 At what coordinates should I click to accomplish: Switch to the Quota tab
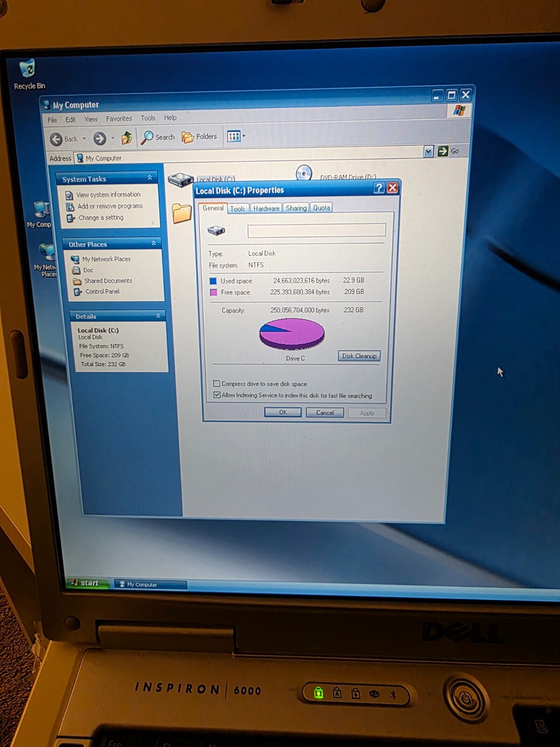(322, 208)
